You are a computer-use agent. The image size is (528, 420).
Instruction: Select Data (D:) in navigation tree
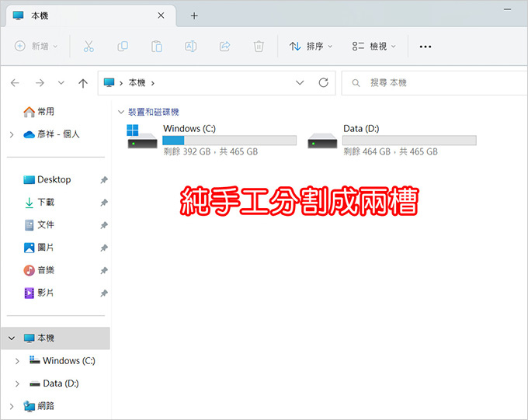54,384
